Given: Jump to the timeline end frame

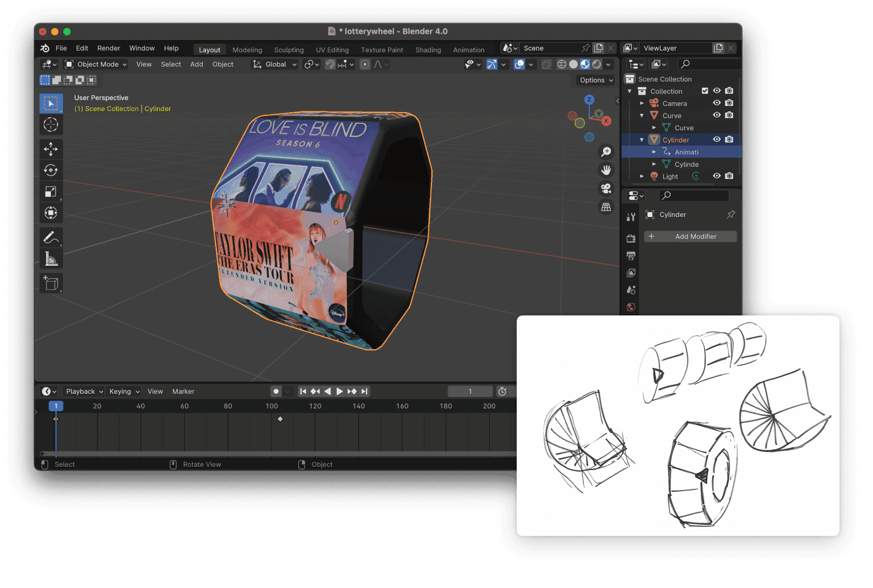Looking at the screenshot, I should pos(364,392).
